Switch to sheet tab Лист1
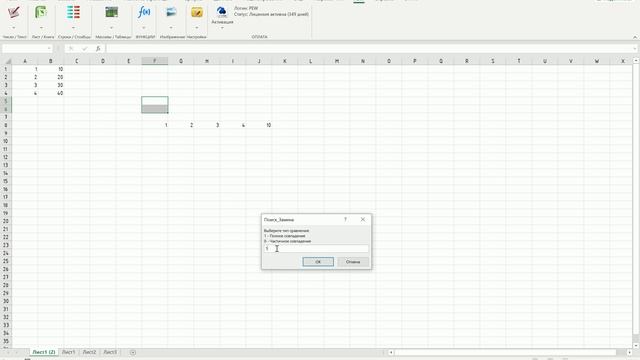Screen dimensions: 640x360 click(68, 352)
